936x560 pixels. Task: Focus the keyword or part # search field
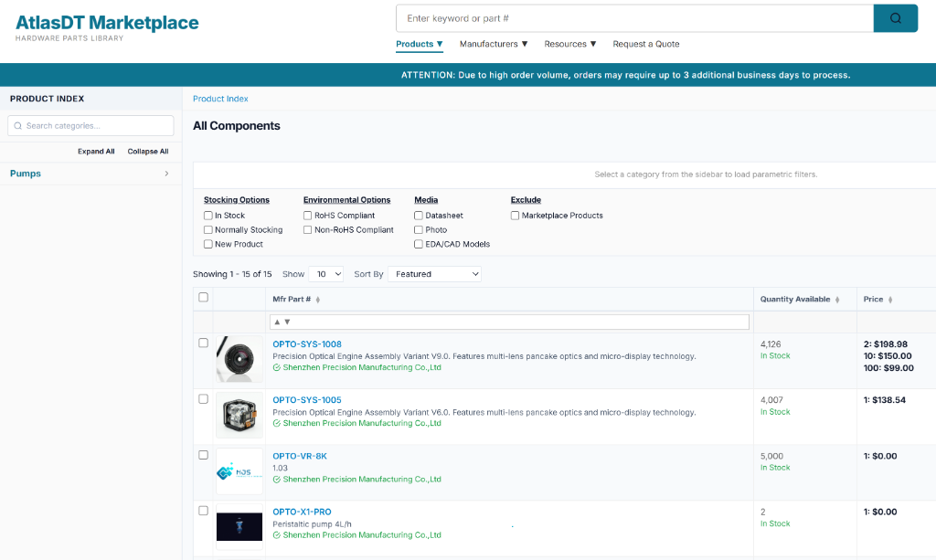coord(634,18)
